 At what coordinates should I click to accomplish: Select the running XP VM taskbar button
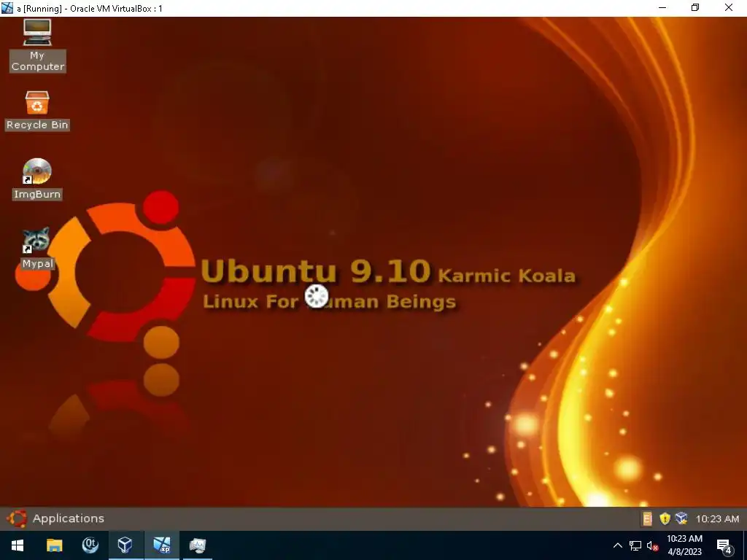pos(161,545)
